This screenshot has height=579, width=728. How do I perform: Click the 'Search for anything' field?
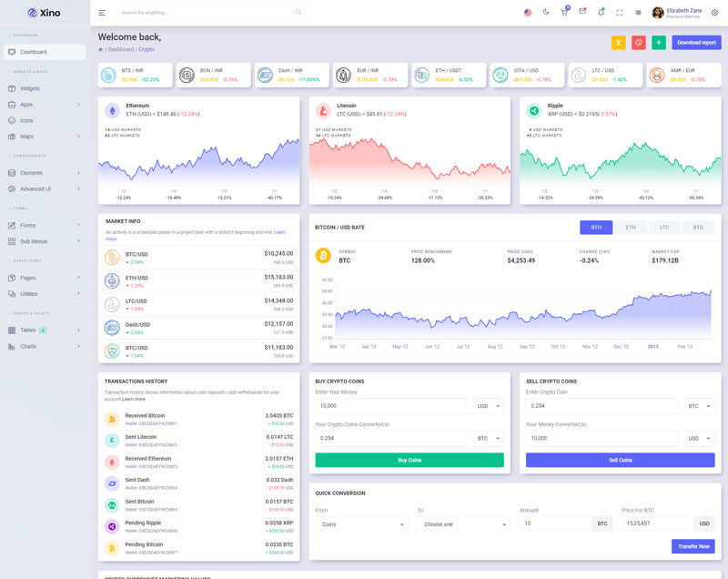point(207,13)
